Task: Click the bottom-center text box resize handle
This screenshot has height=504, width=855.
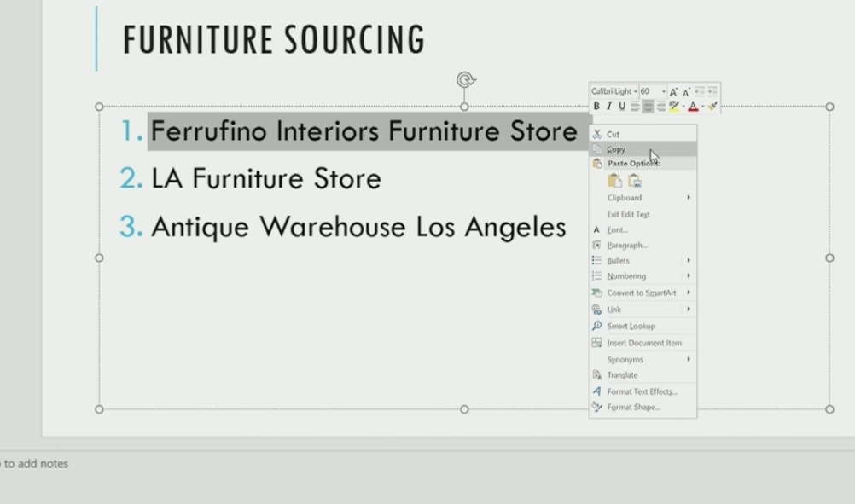Action: point(464,409)
